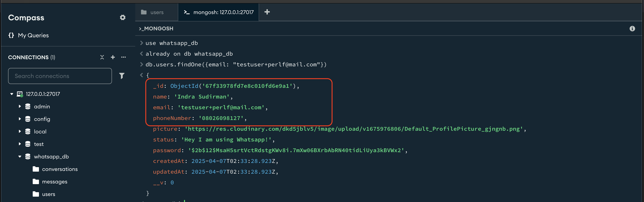Expand the config database
The image size is (644, 202).
20,119
